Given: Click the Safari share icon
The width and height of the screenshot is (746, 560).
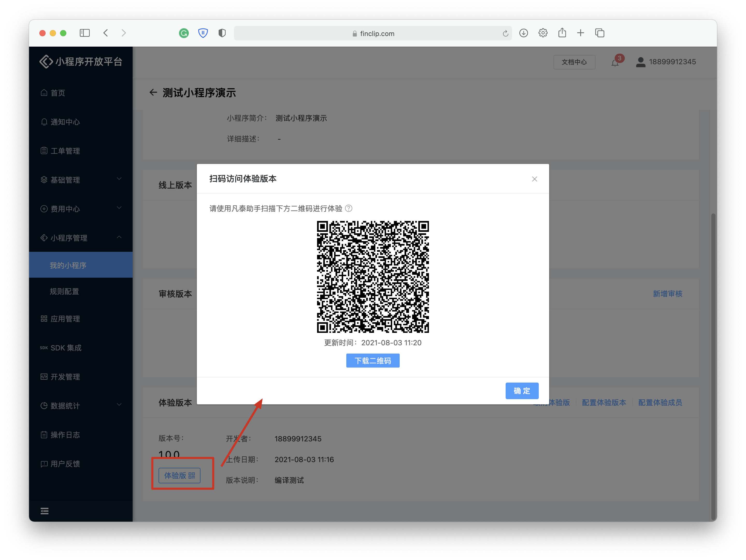Looking at the screenshot, I should tap(562, 33).
